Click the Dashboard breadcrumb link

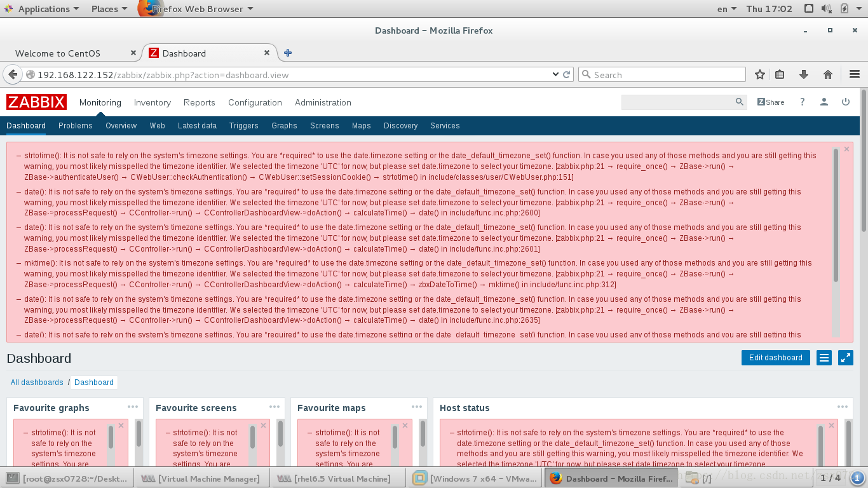pyautogui.click(x=94, y=383)
